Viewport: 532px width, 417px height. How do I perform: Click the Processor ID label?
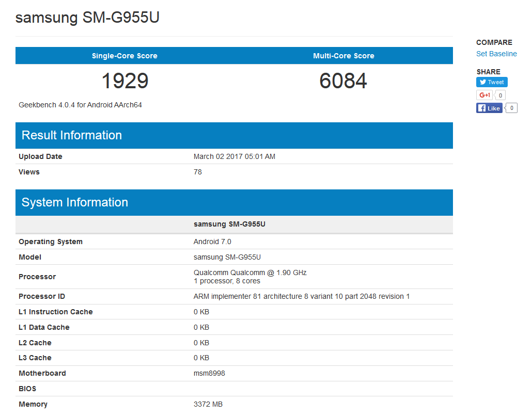(42, 296)
